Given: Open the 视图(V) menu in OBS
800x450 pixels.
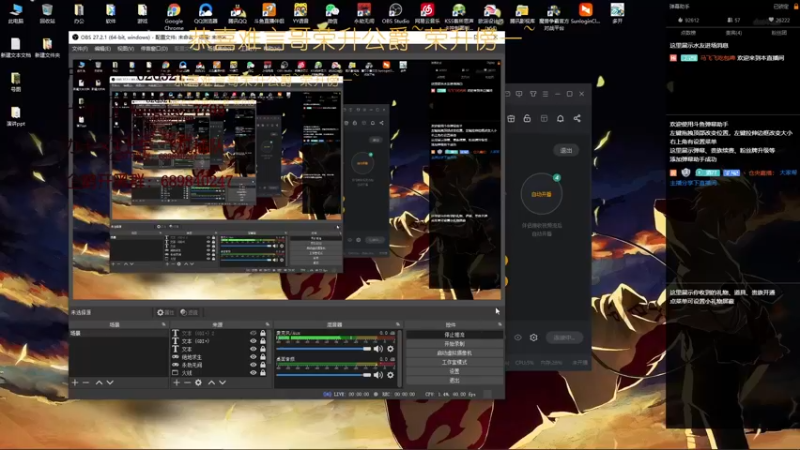Looking at the screenshot, I should coord(126,48).
